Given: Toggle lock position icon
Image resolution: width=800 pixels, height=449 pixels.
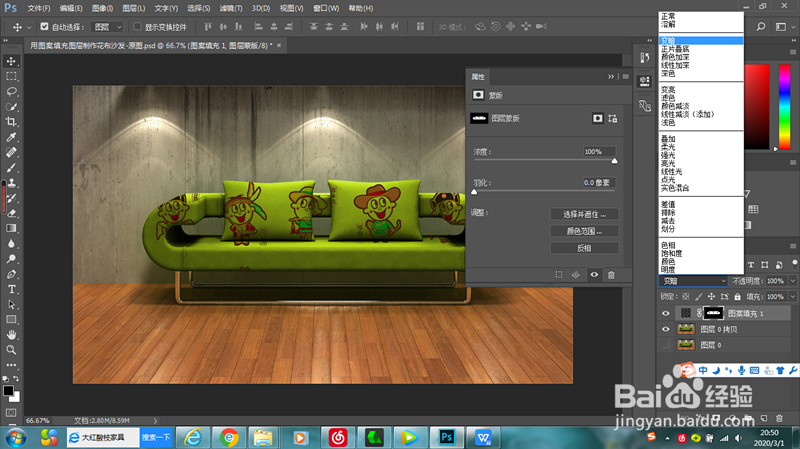Looking at the screenshot, I should click(x=711, y=296).
